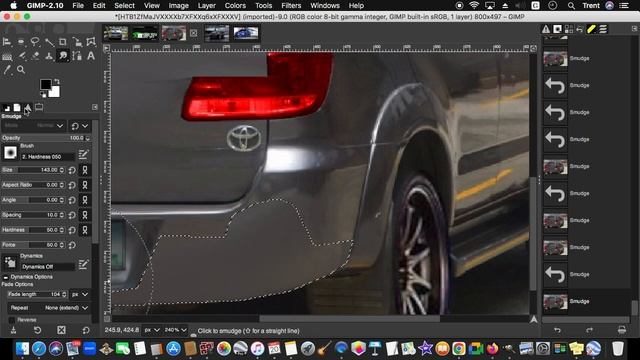The width and height of the screenshot is (640, 360).
Task: Select the Align tool in toolbox
Action: [x=7, y=42]
